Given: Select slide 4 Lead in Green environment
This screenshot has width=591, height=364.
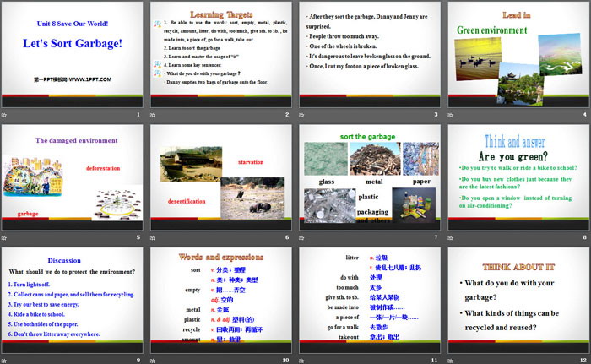Looking at the screenshot, I should pyautogui.click(x=518, y=55).
